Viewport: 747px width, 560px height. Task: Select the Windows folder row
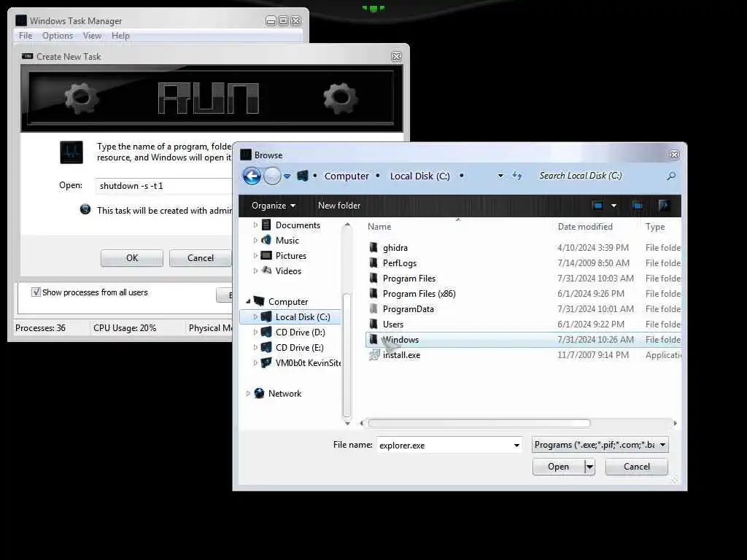coord(523,340)
